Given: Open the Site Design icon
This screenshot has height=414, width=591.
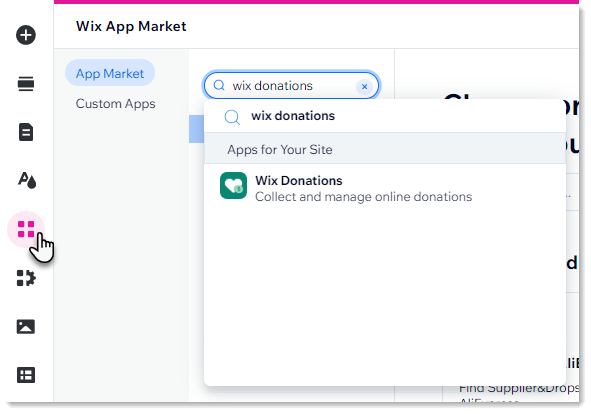Looking at the screenshot, I should 27,180.
